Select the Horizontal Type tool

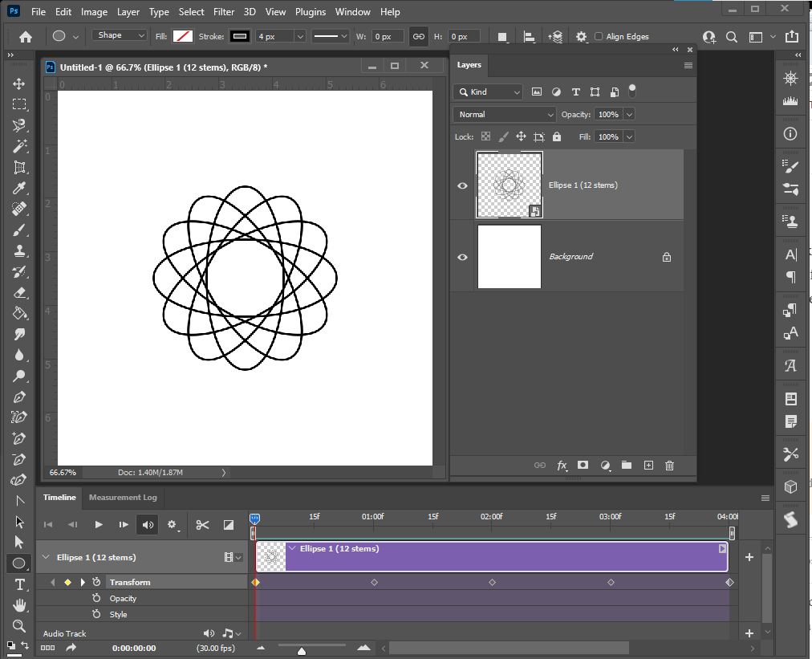(x=20, y=584)
